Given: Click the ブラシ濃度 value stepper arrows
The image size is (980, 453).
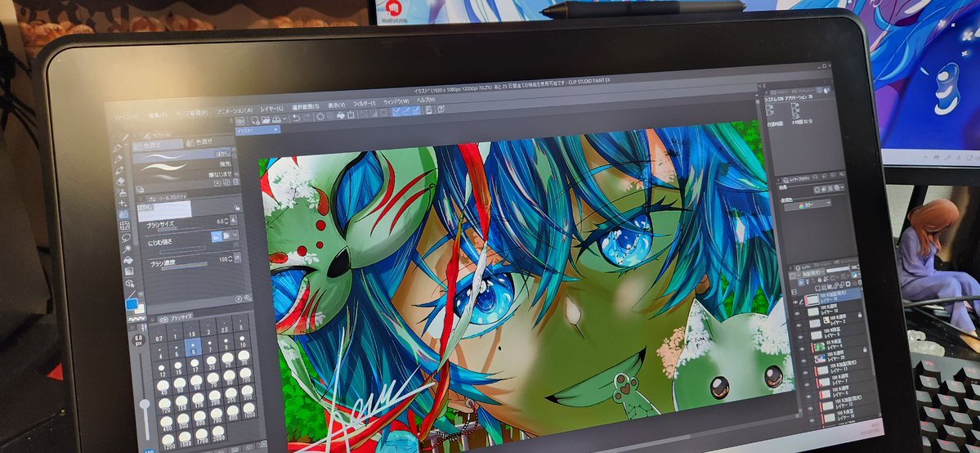Looking at the screenshot, I should (x=230, y=259).
